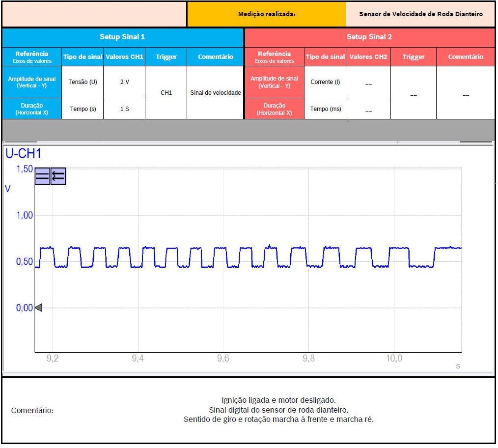Image resolution: width=498 pixels, height=448 pixels.
Task: Click the U-CH1 channel label
Action: [x=23, y=154]
